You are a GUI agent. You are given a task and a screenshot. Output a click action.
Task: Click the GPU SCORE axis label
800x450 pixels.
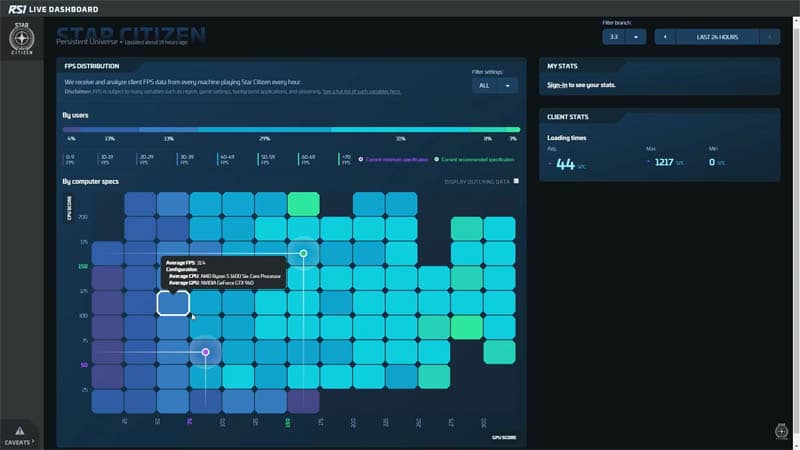(504, 438)
